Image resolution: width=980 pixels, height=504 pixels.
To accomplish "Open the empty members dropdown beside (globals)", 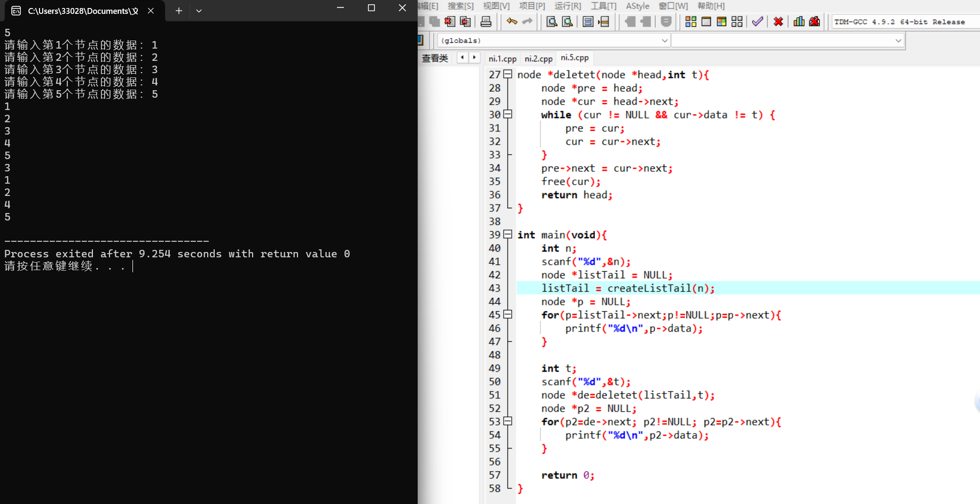I will click(x=788, y=41).
